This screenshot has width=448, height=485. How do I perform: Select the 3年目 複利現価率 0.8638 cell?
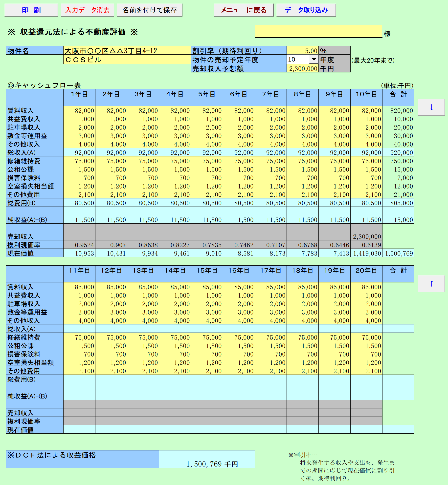tap(143, 245)
